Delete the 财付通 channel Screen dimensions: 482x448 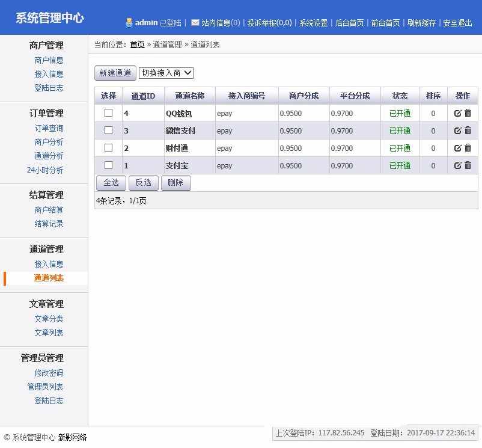coord(468,147)
